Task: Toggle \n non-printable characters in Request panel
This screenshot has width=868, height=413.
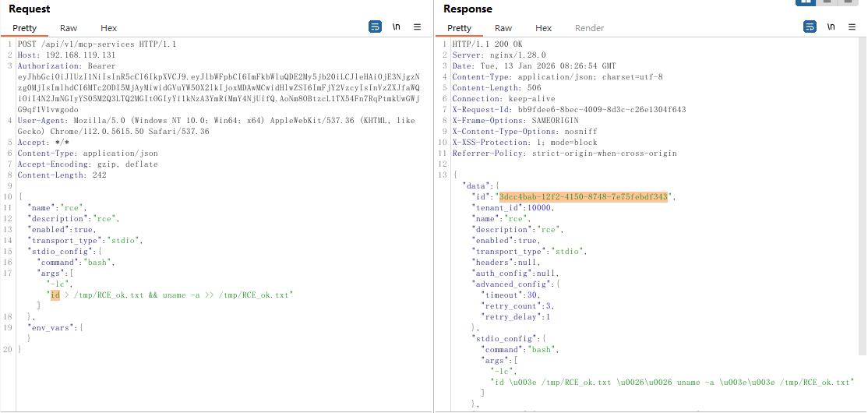Action: (397, 26)
